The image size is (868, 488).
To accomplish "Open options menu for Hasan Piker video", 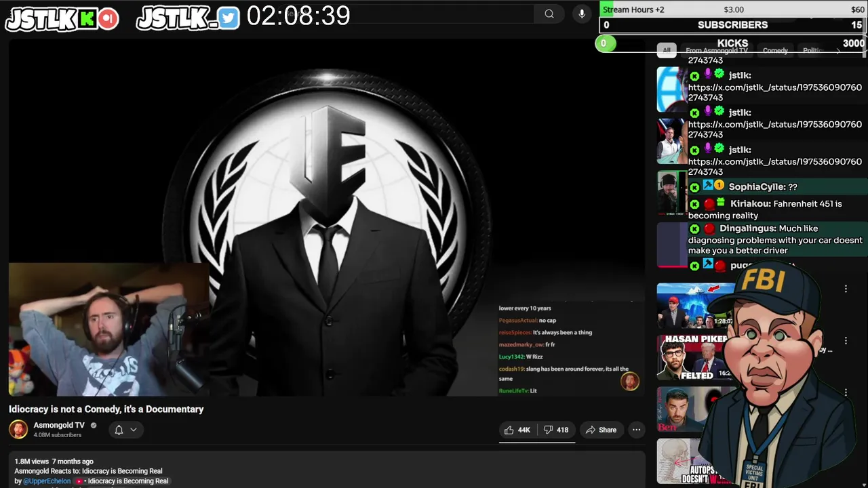I will coord(846,341).
